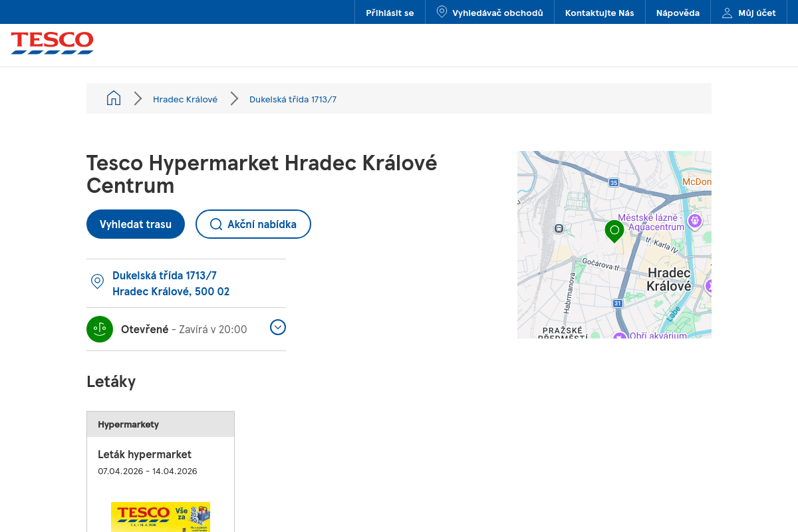This screenshot has width=798, height=532.
Task: Click the green Tesco store marker on the map
Action: [x=614, y=231]
